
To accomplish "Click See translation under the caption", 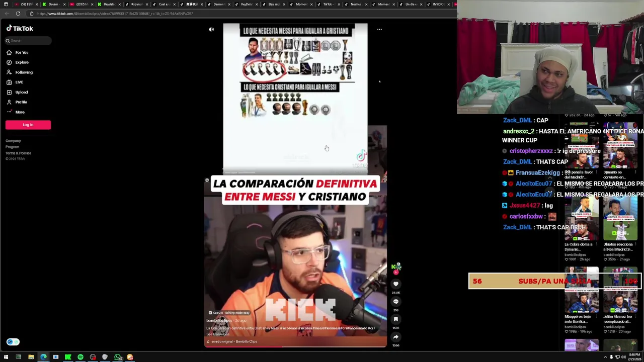I will click(x=217, y=334).
